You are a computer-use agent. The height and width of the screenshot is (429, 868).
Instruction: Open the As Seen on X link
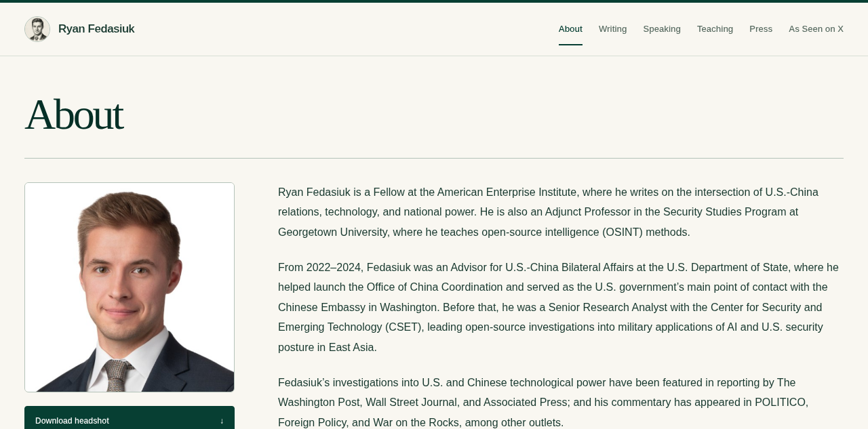[816, 29]
